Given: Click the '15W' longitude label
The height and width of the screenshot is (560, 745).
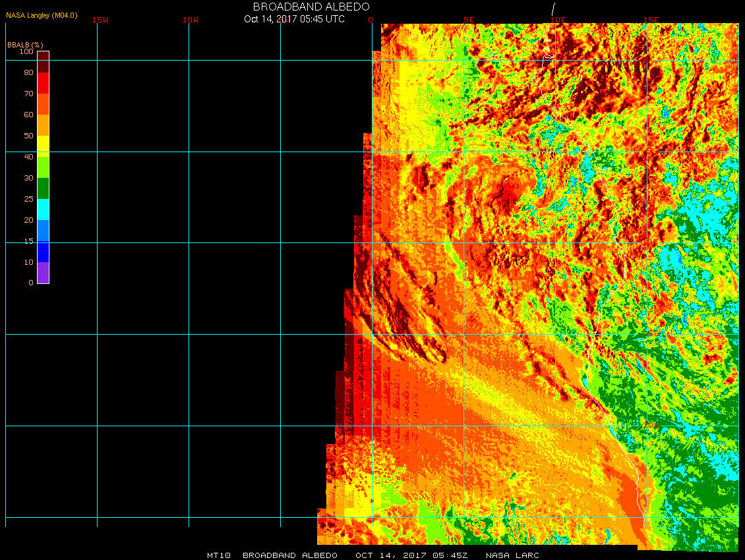Looking at the screenshot, I should [x=100, y=20].
